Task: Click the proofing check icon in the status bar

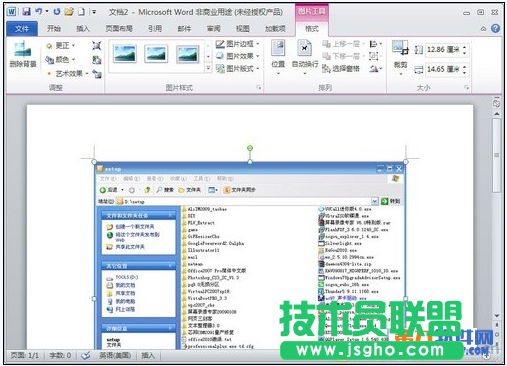Action: tap(86, 355)
